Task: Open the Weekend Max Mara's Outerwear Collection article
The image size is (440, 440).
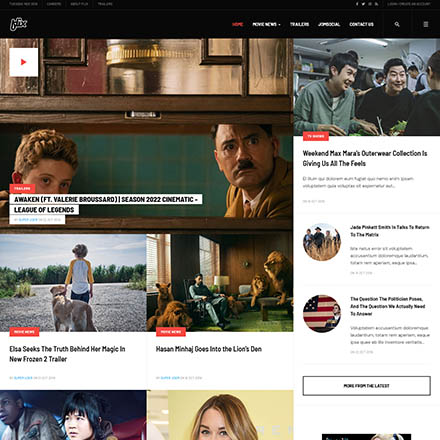Action: tap(365, 158)
